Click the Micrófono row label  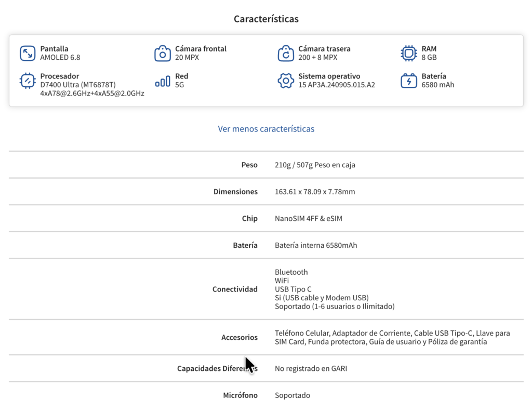[240, 395]
